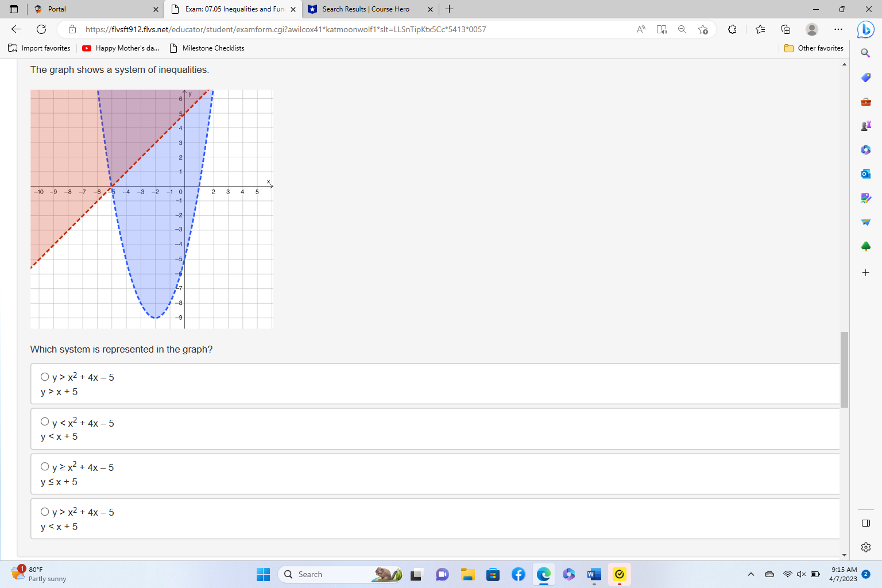The image size is (882, 588).
Task: Select option y > x² + 4x – 5, y > x + 5
Action: click(x=45, y=377)
